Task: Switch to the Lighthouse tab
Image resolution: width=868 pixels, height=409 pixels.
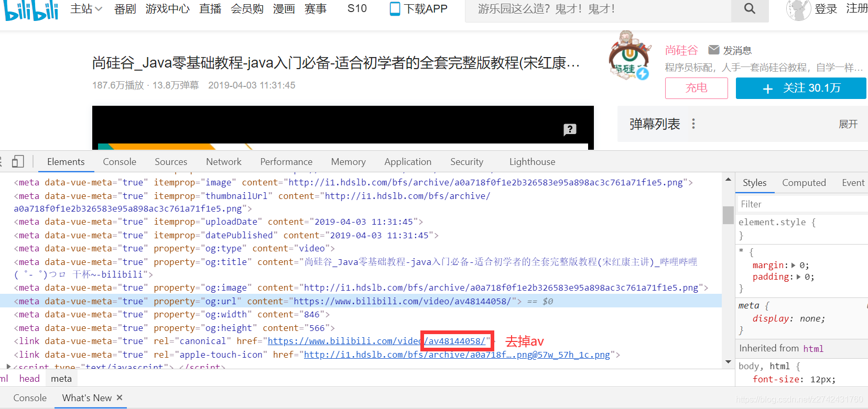Action: point(532,162)
